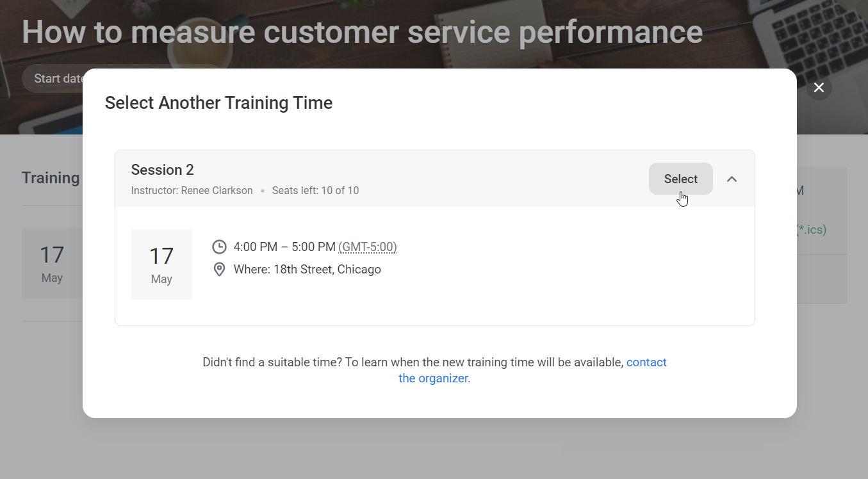Click the "Training" heading behind the dialog

[51, 178]
